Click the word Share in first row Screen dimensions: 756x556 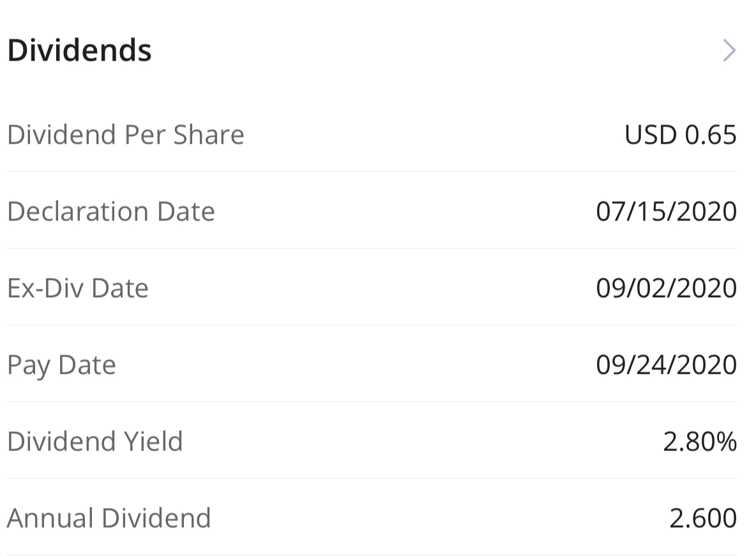(208, 134)
